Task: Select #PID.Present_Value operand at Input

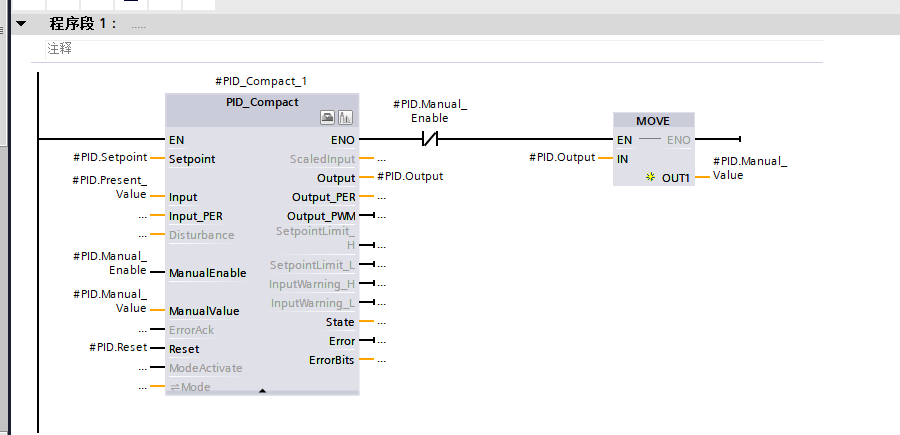Action: [110, 187]
